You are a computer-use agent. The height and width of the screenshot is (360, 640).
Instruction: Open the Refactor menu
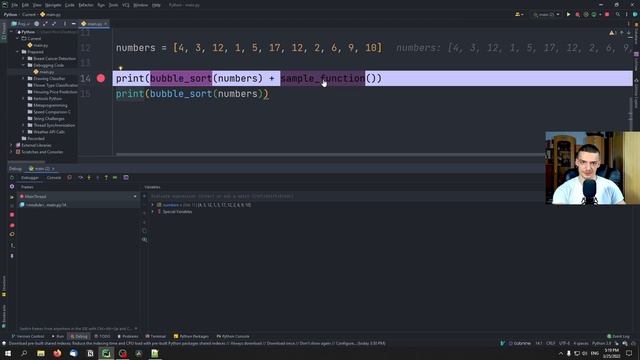point(86,5)
